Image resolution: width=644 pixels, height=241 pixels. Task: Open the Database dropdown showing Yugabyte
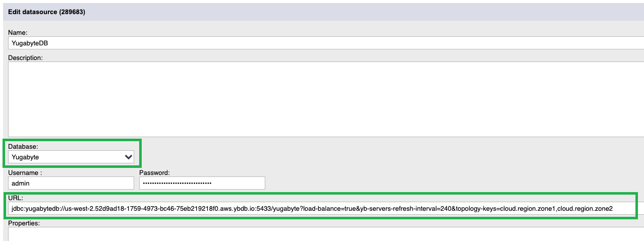tap(71, 157)
